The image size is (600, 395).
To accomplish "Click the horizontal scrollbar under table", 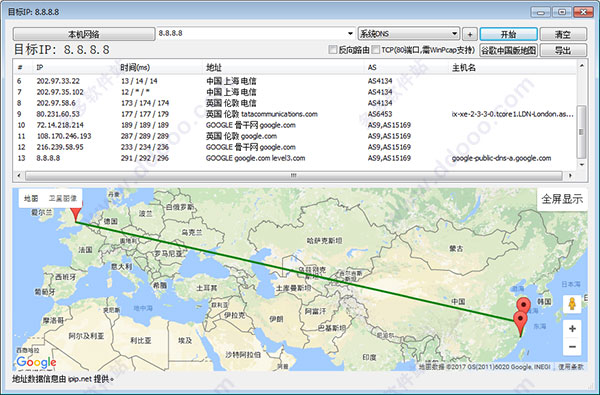I will 293,176.
